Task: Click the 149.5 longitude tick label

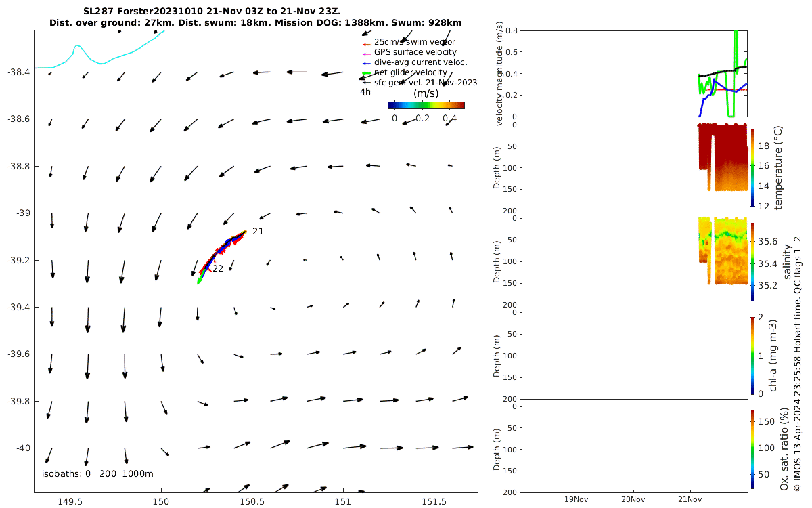Action: tap(70, 502)
